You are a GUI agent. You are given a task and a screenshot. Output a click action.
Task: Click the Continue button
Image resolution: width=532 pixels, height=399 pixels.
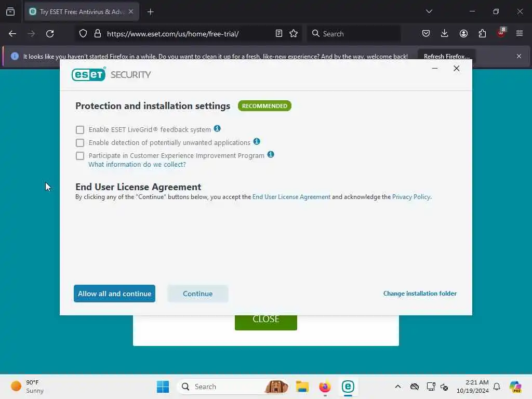[x=198, y=294]
